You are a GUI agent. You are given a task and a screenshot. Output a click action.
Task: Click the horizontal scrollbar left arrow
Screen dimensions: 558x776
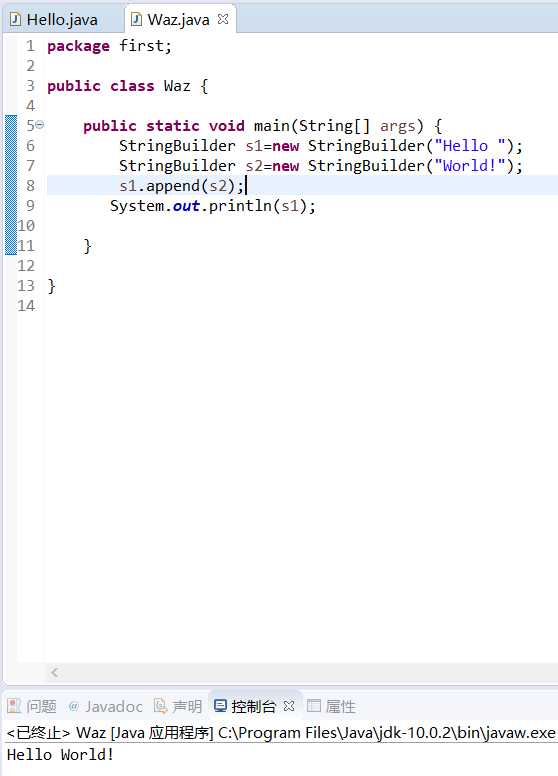[54, 672]
